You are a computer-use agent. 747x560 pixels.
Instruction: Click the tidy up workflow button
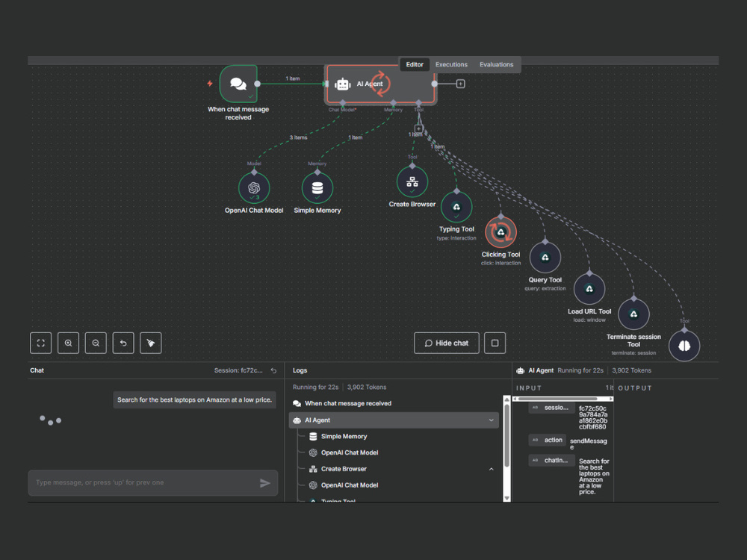(x=151, y=343)
